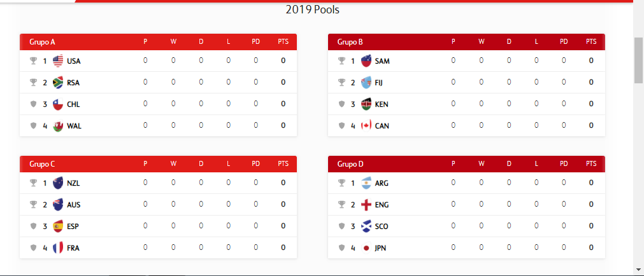The image size is (644, 276).
Task: Click the Japan flag icon beside JPN
Action: pyautogui.click(x=366, y=248)
